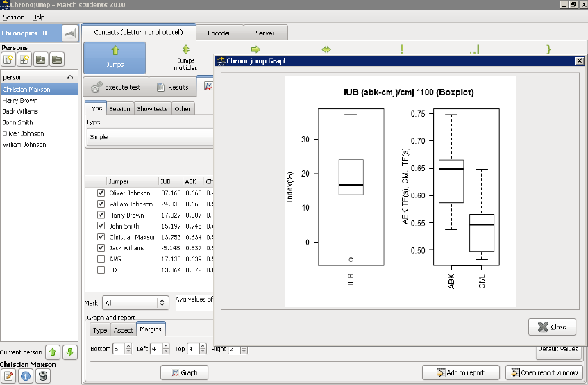Open the Mark All dropdown
This screenshot has width=588, height=385.
tap(135, 303)
